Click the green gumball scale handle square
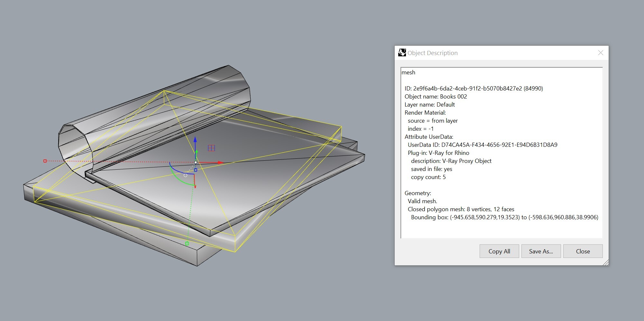Screen dimensions: 644x321 (x=187, y=244)
